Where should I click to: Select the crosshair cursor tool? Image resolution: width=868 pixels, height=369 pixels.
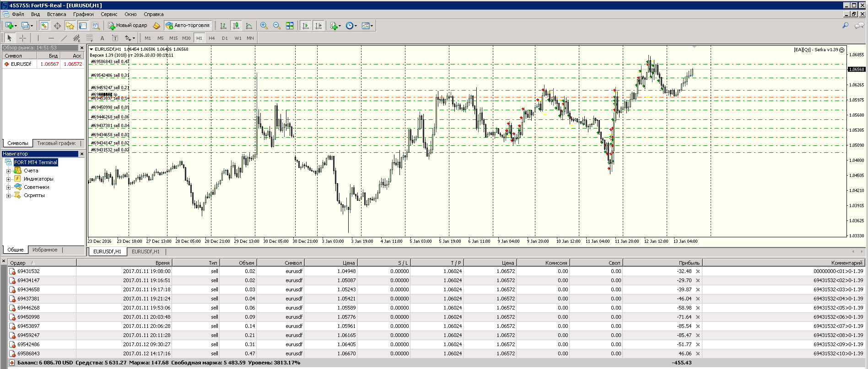tap(22, 38)
